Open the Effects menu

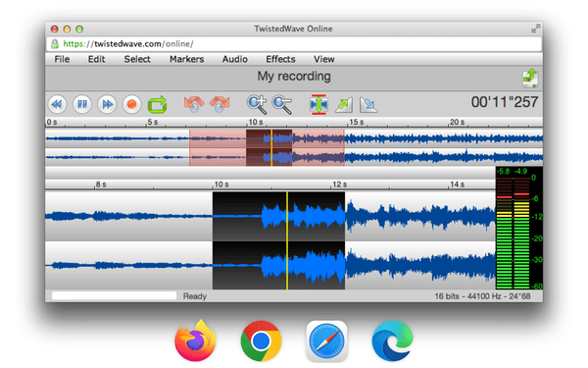click(x=280, y=59)
